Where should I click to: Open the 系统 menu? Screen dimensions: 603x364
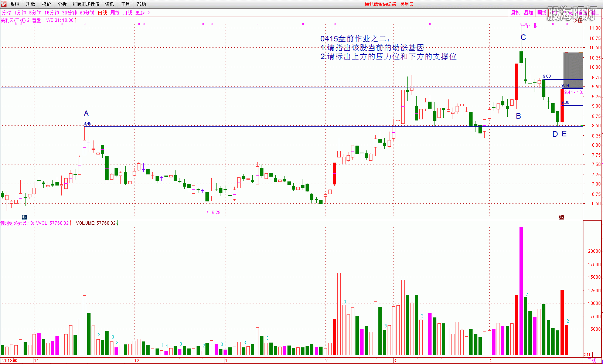[15, 4]
